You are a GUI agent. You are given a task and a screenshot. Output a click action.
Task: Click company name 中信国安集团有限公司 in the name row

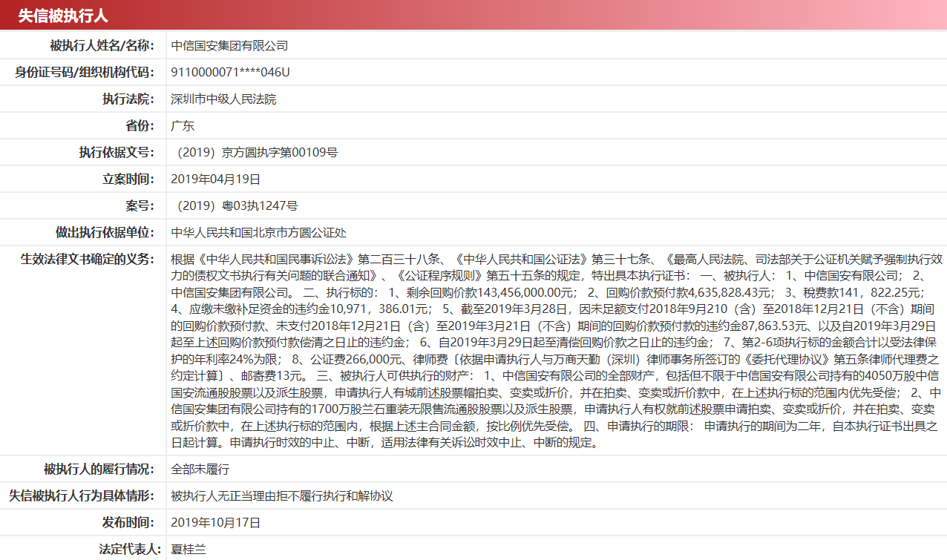(229, 45)
